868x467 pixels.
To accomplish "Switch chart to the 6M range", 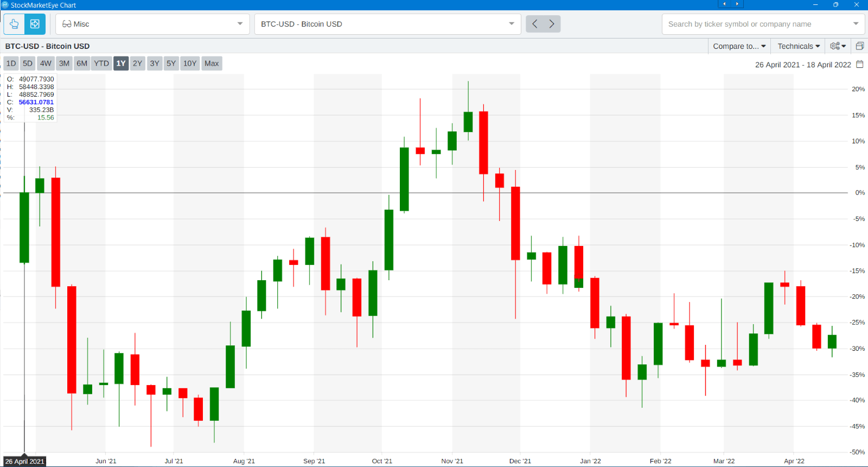I will pyautogui.click(x=82, y=64).
